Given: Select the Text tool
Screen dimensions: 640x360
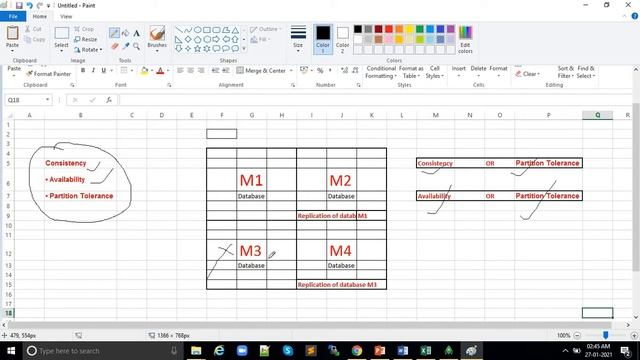Looking at the screenshot, I should click(136, 33).
